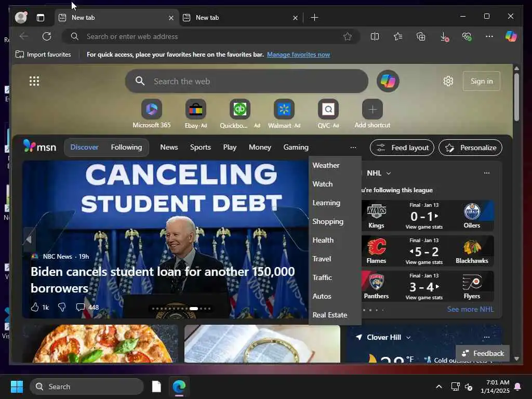
Task: Click the Sign in button
Action: (482, 81)
